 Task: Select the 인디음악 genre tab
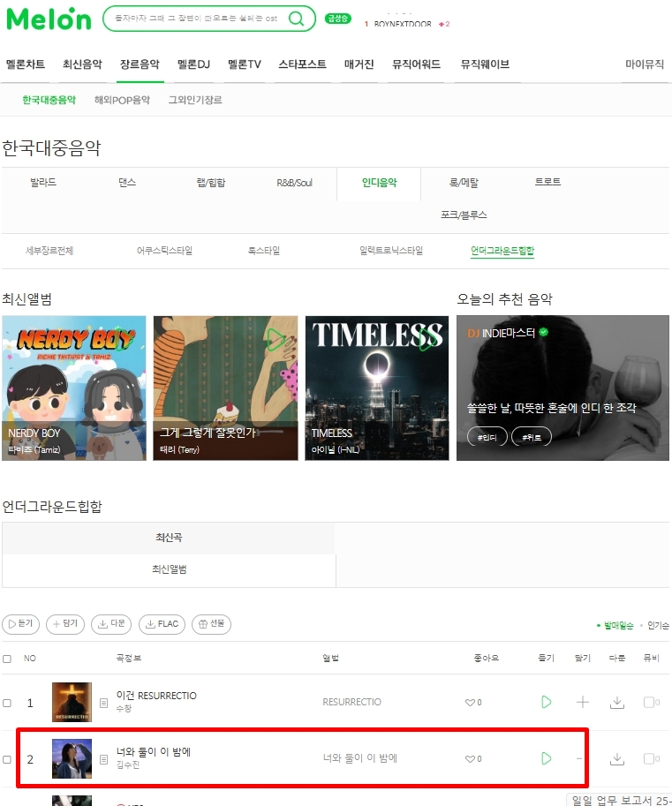coord(379,183)
